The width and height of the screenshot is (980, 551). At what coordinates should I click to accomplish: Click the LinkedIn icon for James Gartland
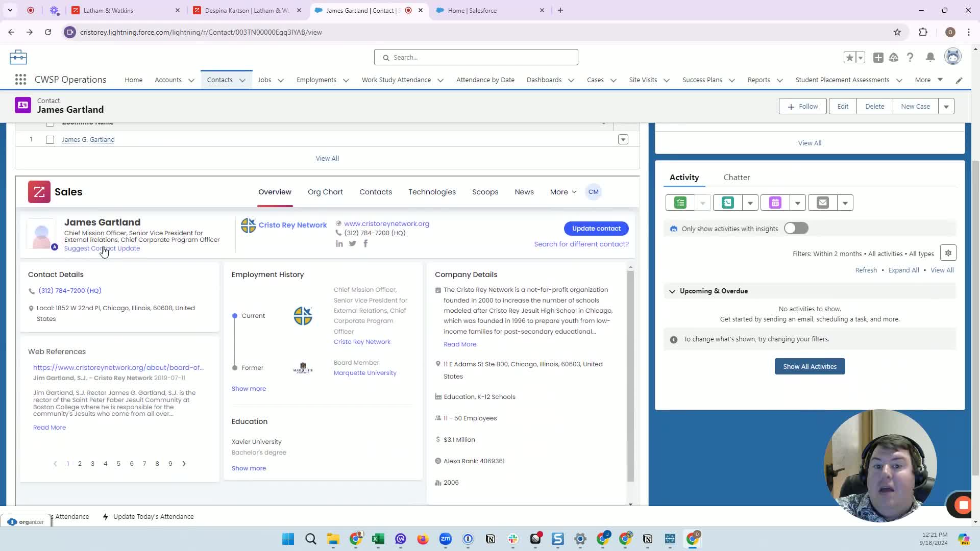[x=339, y=244]
